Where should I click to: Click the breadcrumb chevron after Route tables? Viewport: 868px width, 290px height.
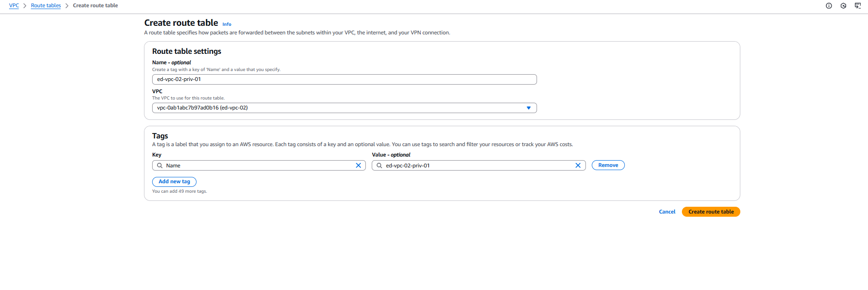[x=67, y=6]
